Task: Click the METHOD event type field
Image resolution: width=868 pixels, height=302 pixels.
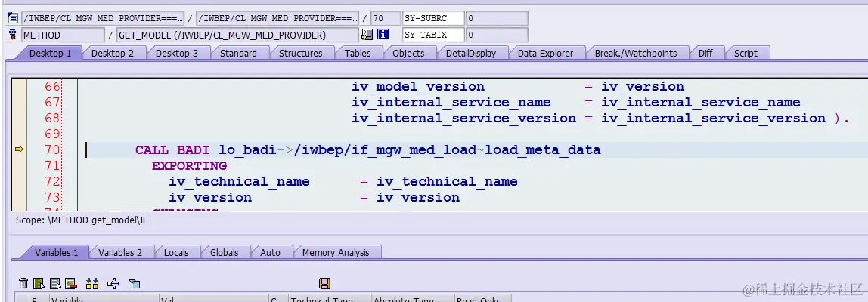Action: 63,35
